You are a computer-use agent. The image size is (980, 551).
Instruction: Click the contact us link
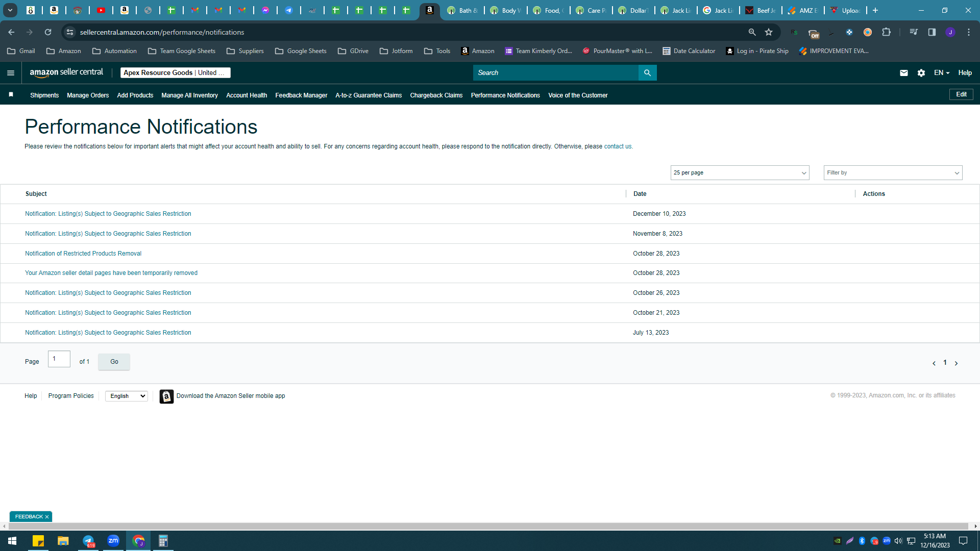tap(618, 146)
